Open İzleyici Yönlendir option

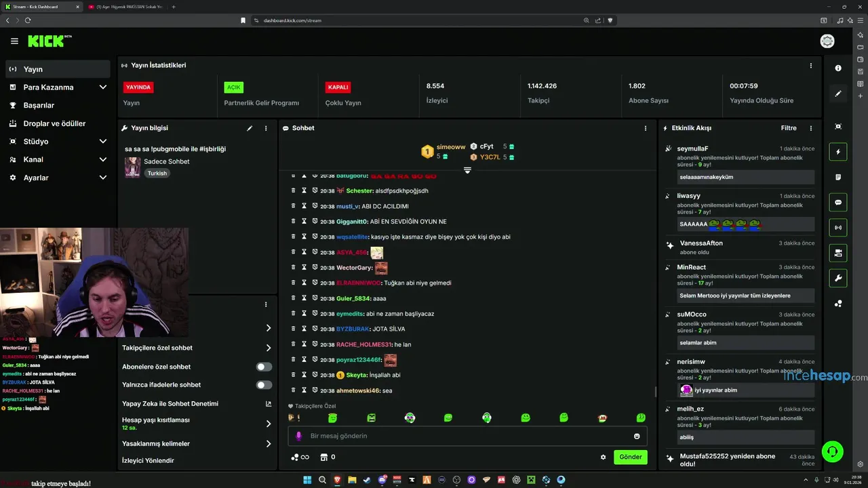[148, 461]
